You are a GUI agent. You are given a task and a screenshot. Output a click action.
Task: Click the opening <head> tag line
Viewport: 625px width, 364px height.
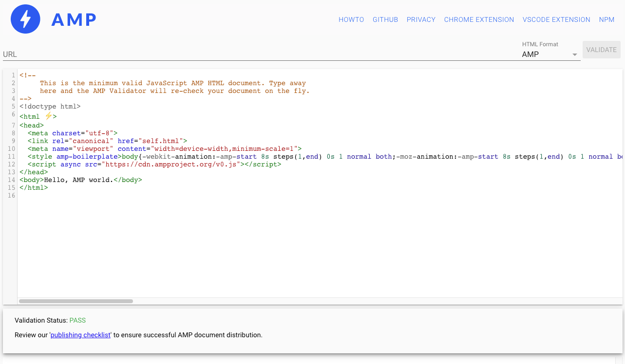(32, 125)
